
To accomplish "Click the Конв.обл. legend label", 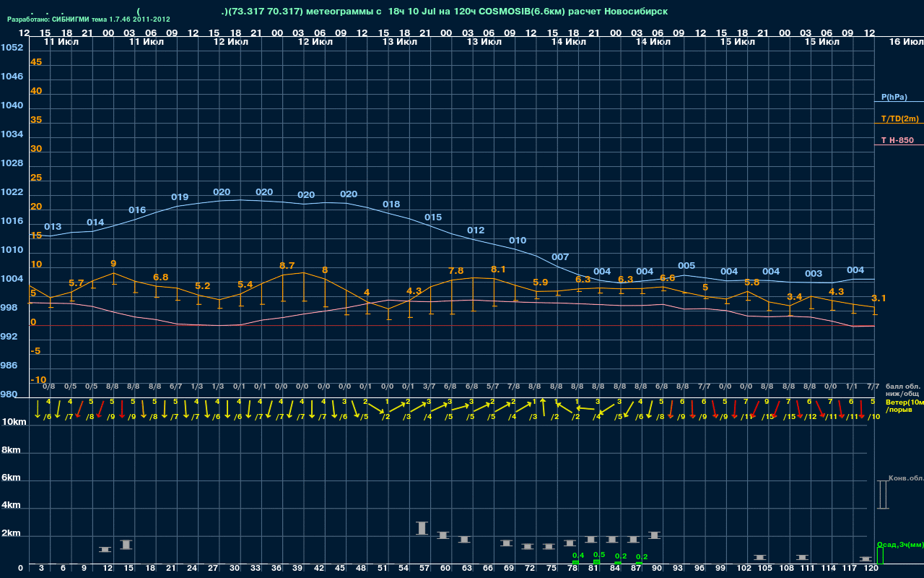I will point(906,478).
